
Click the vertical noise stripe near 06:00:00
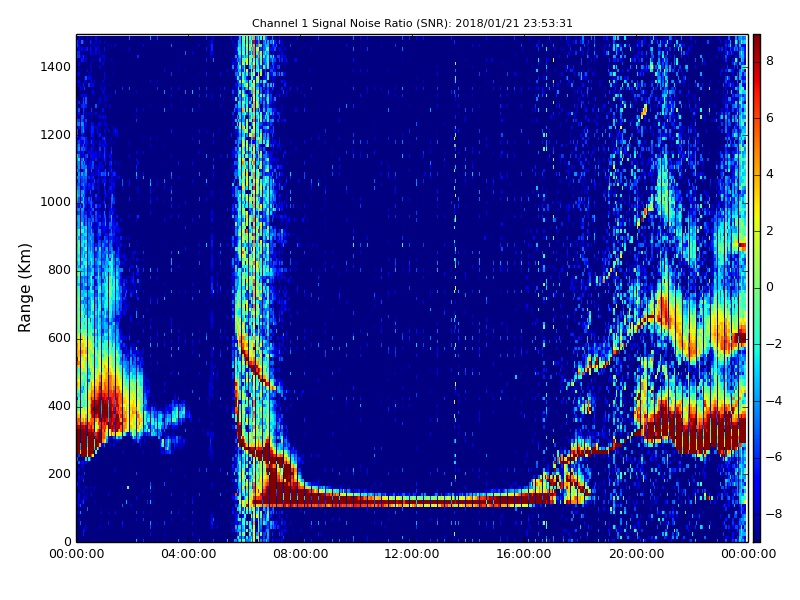click(253, 288)
